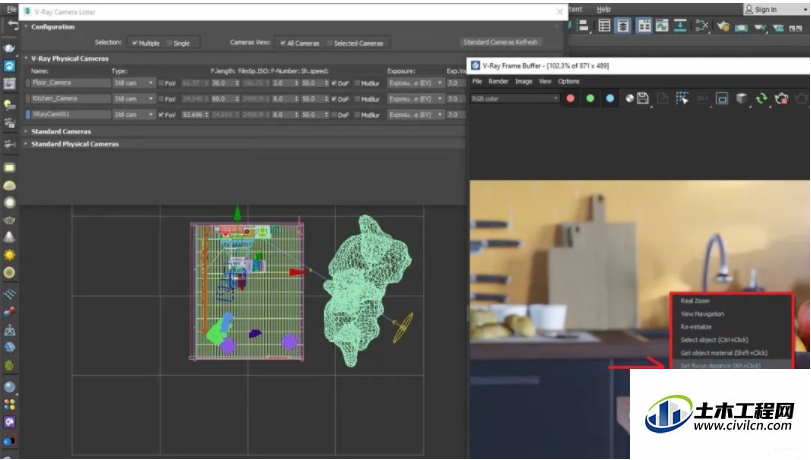The image size is (811, 460).
Task: Click the track mouse icon in Frame Buffer
Action: [x=682, y=98]
